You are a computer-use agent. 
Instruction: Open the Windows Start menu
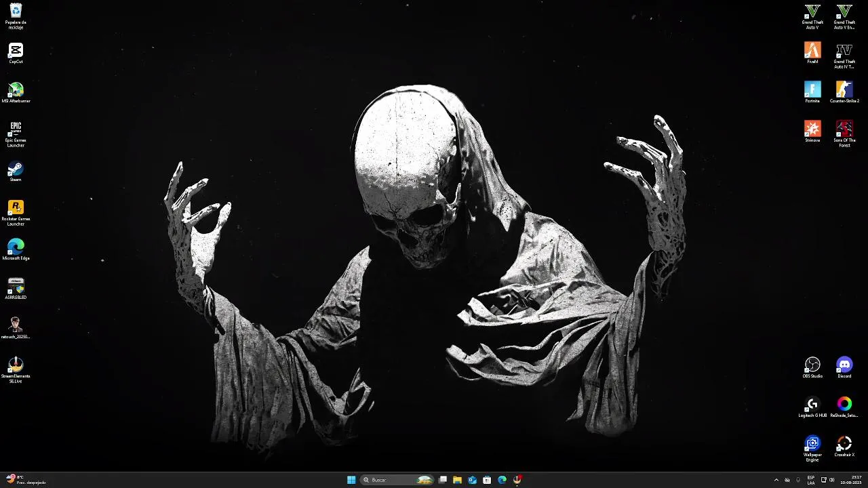351,480
